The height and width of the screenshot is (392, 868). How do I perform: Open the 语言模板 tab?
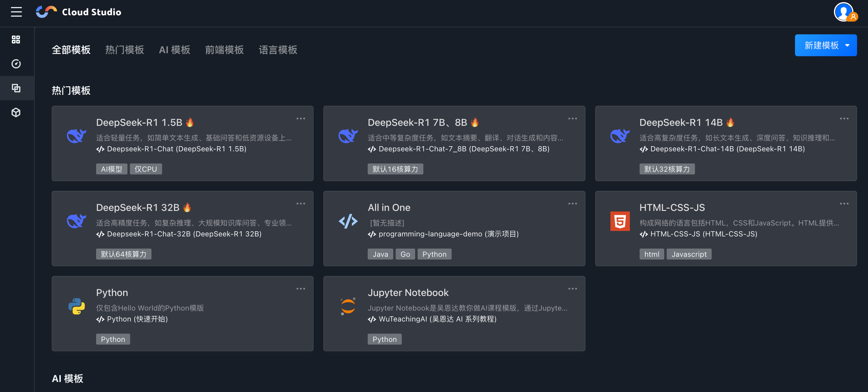tap(278, 50)
